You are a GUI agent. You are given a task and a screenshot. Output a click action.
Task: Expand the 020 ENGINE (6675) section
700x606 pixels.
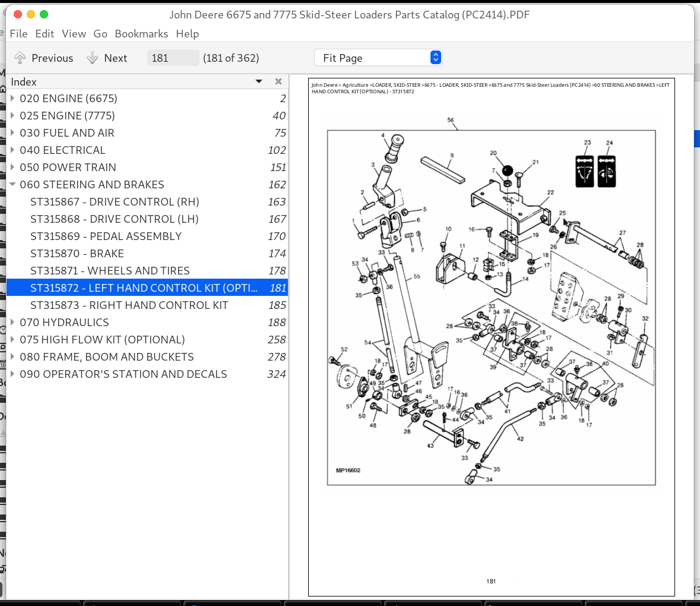point(12,98)
